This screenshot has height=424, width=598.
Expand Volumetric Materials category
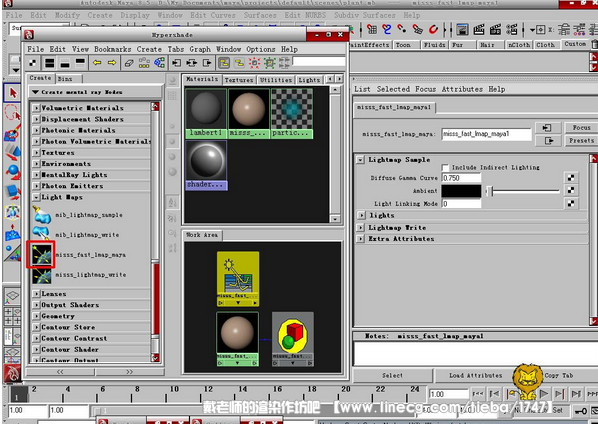click(36, 108)
